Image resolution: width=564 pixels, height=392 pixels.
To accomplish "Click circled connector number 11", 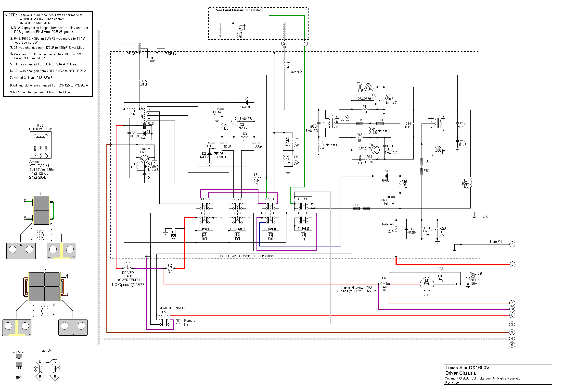I will 512,244.
